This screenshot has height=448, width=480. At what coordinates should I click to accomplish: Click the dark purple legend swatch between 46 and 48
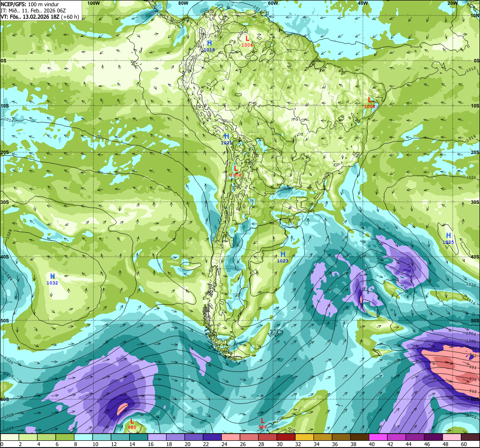433,437
